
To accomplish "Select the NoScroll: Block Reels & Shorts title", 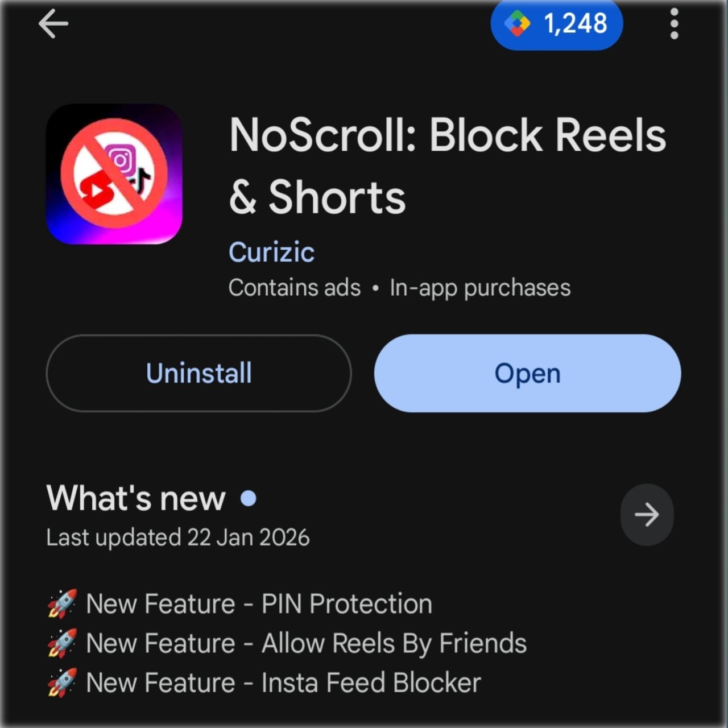I will (x=447, y=166).
